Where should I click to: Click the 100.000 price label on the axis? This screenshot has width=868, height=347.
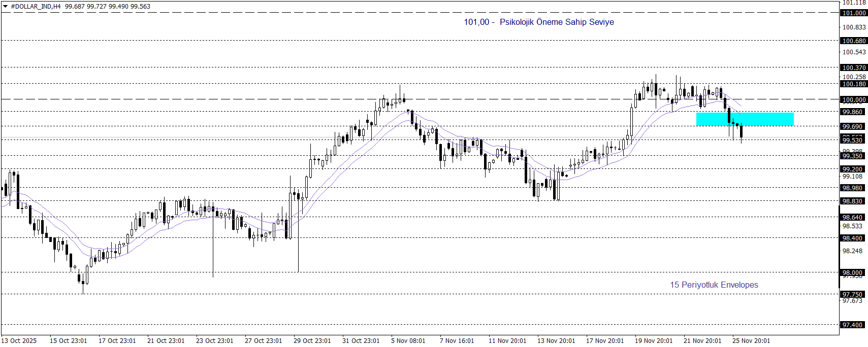pyautogui.click(x=853, y=100)
